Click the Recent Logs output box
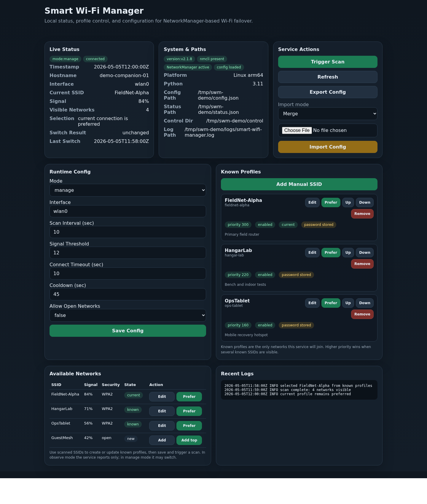427x504 pixels. coord(299,390)
